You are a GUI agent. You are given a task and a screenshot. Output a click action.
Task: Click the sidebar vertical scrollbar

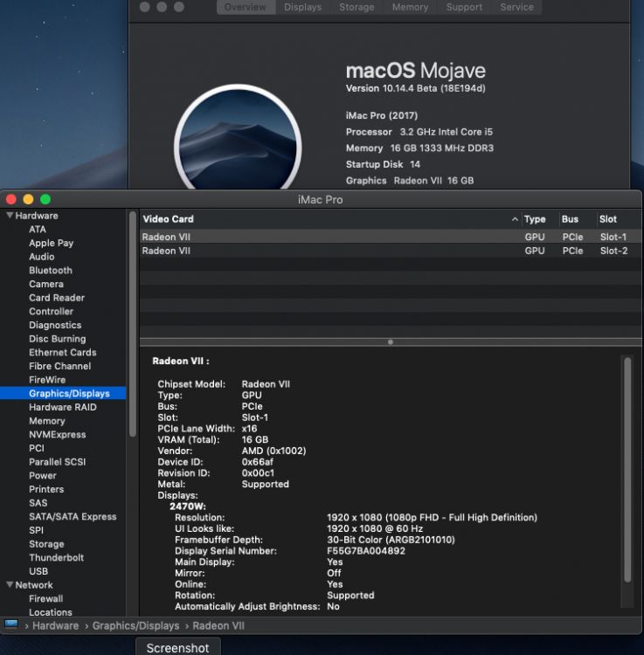tap(133, 325)
